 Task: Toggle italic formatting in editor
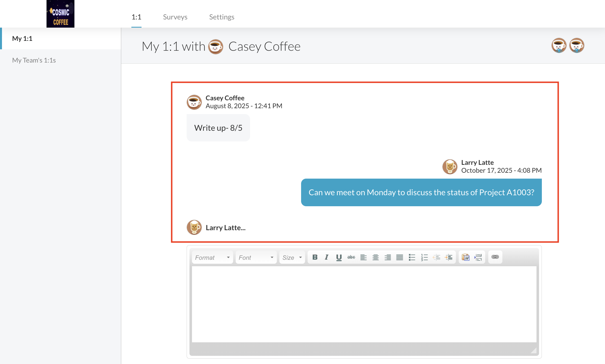[326, 257]
